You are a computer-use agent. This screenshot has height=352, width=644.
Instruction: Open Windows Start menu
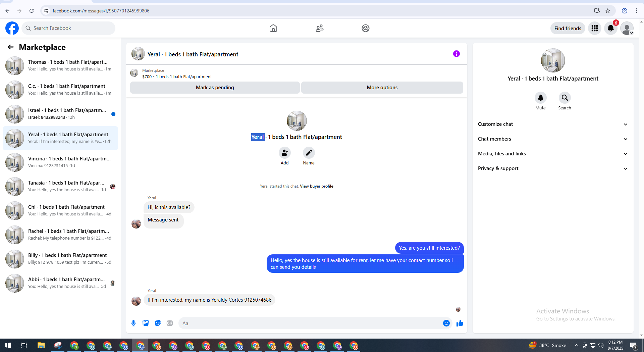click(8, 345)
